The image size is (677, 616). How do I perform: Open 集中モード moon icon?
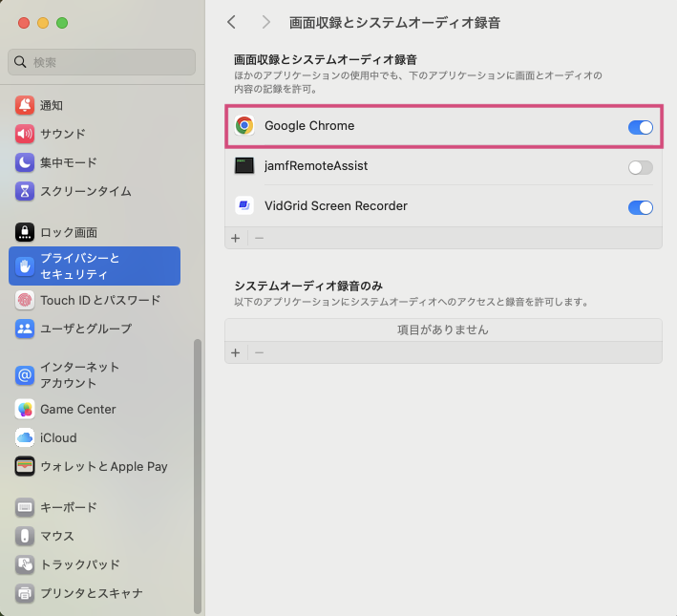25,162
